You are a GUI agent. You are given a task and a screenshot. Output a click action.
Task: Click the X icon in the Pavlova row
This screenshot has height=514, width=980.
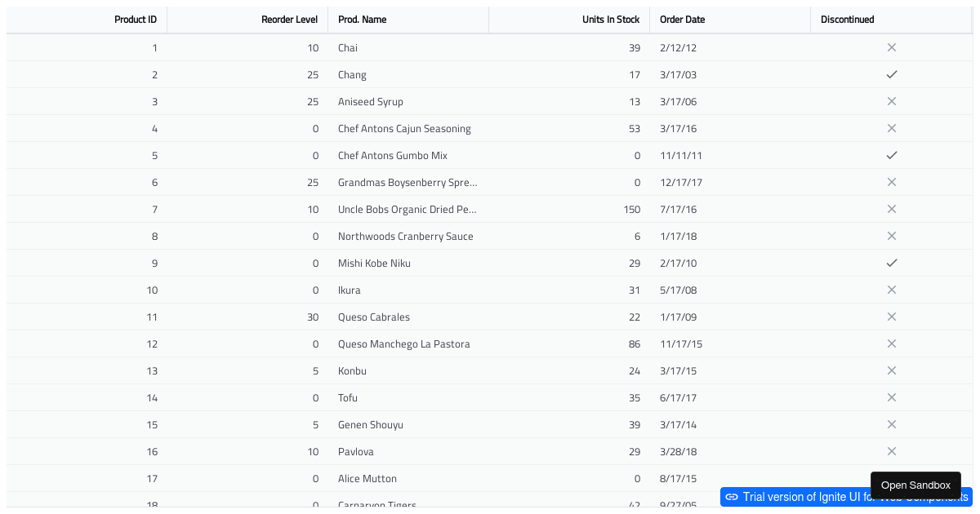tap(892, 451)
